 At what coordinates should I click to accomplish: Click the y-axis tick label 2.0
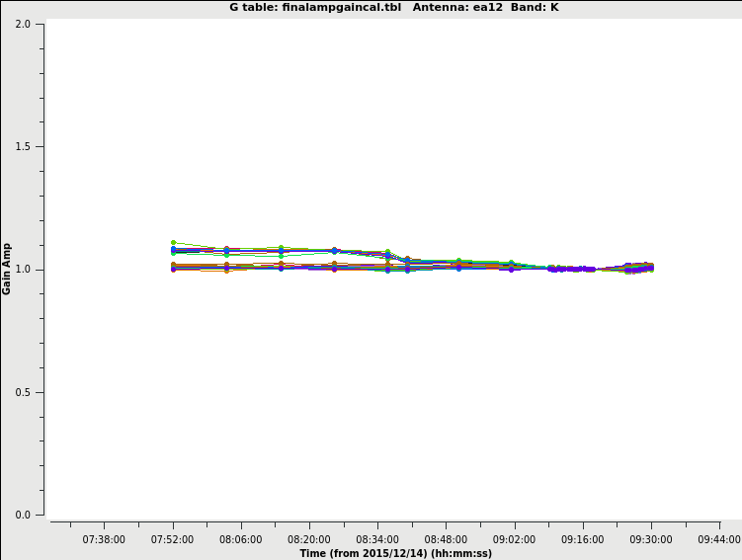(x=23, y=24)
